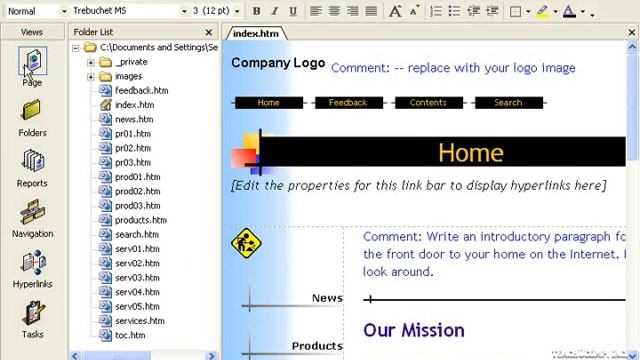Click the Home navigation button in page

pos(269,103)
